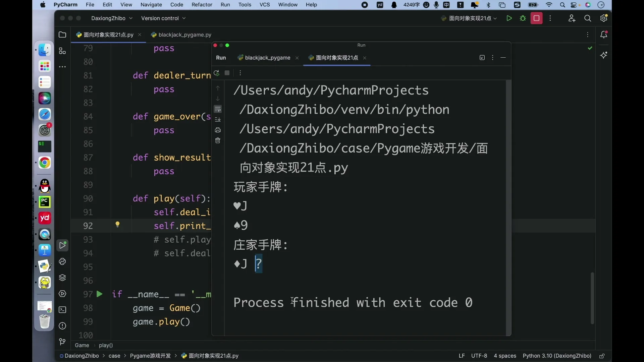
Task: Switch to blackjack_pygame.py editor tab
Action: tap(181, 35)
